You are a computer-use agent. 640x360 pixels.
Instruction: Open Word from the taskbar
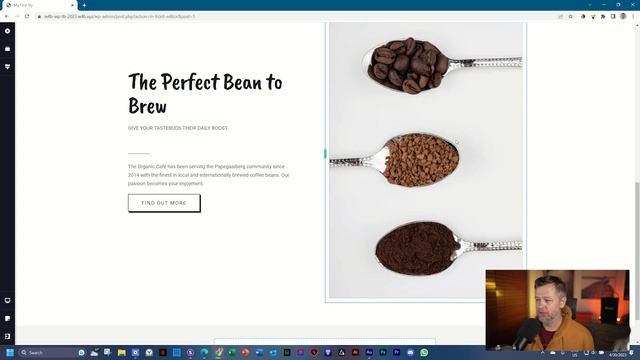click(x=259, y=352)
